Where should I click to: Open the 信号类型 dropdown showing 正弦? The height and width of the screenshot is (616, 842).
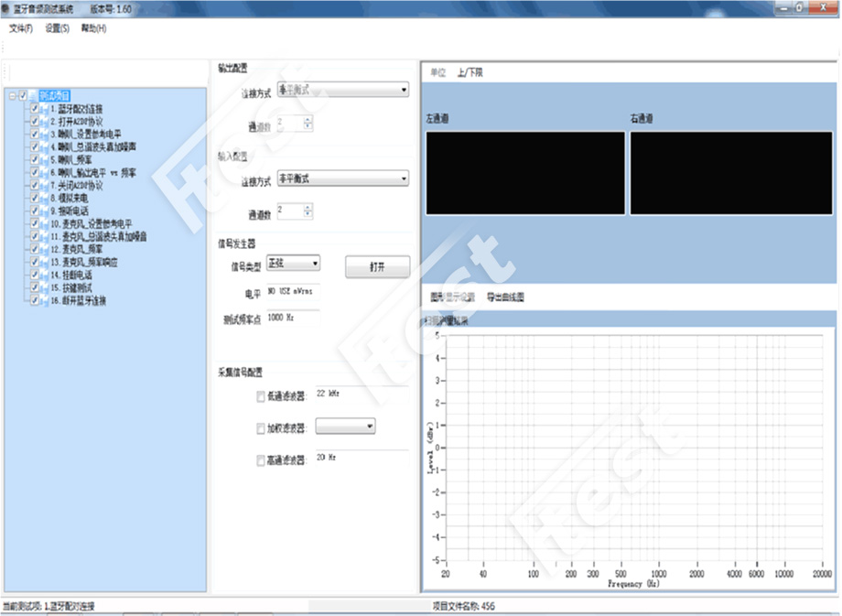[x=298, y=264]
